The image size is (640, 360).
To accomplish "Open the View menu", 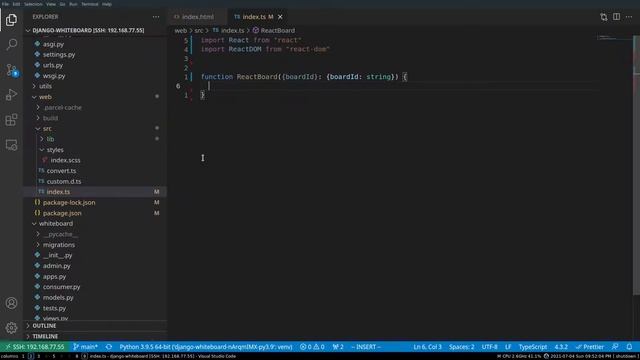I will click(51, 4).
